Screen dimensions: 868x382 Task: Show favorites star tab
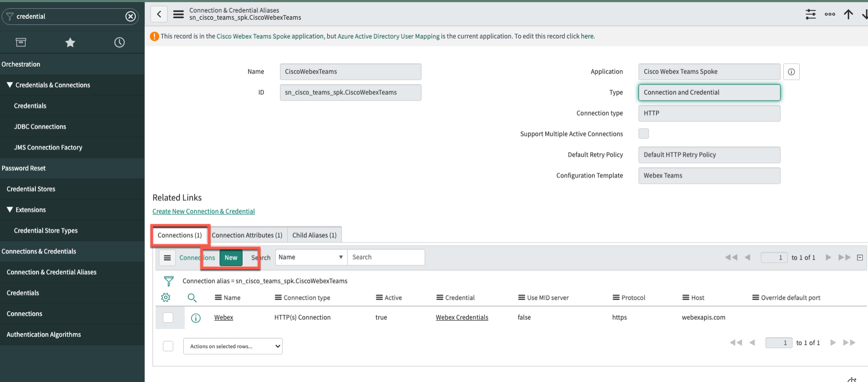[x=70, y=43]
